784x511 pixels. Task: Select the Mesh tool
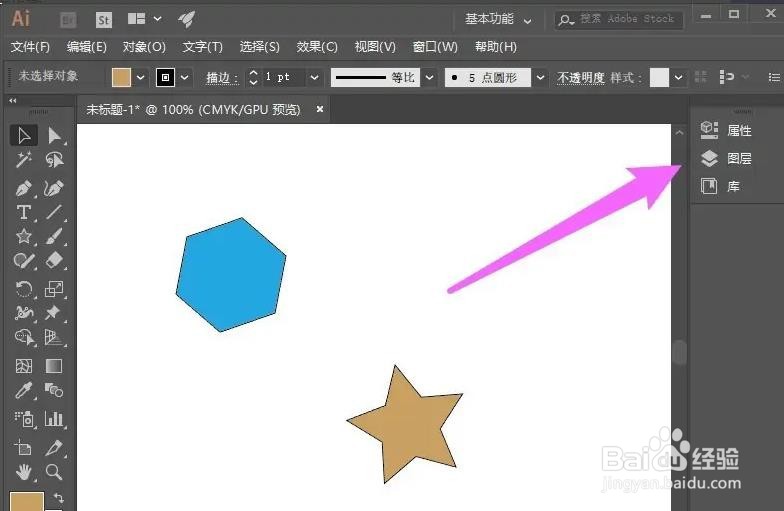point(24,366)
